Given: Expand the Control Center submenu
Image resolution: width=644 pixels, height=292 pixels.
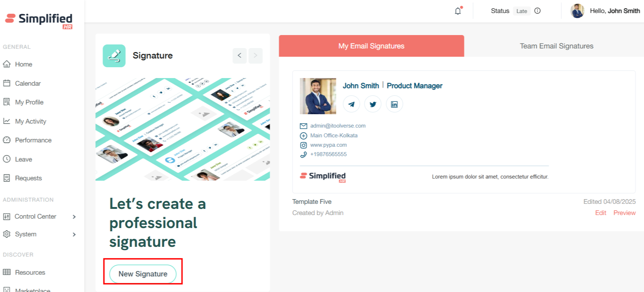Looking at the screenshot, I should pos(74,217).
